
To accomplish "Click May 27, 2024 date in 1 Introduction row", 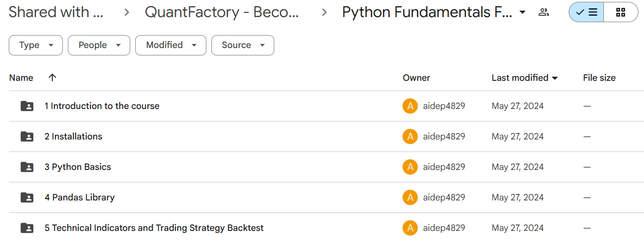I will coord(518,106).
